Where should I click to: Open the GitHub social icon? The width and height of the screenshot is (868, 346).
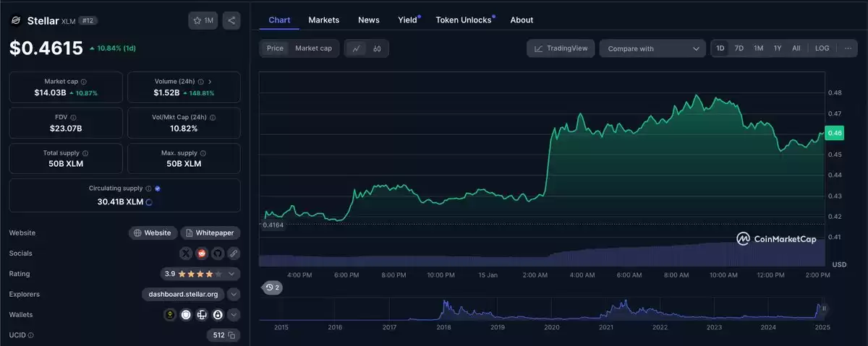(218, 254)
